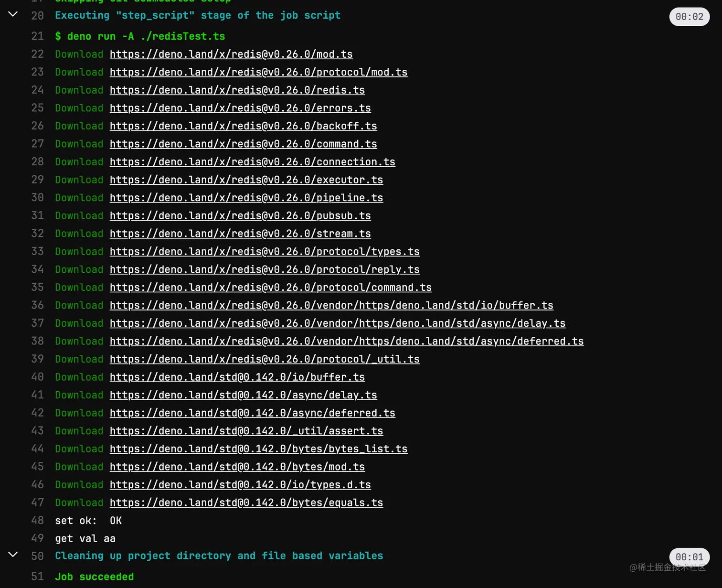Open the bytes/bytes_list.ts link

tap(258, 449)
